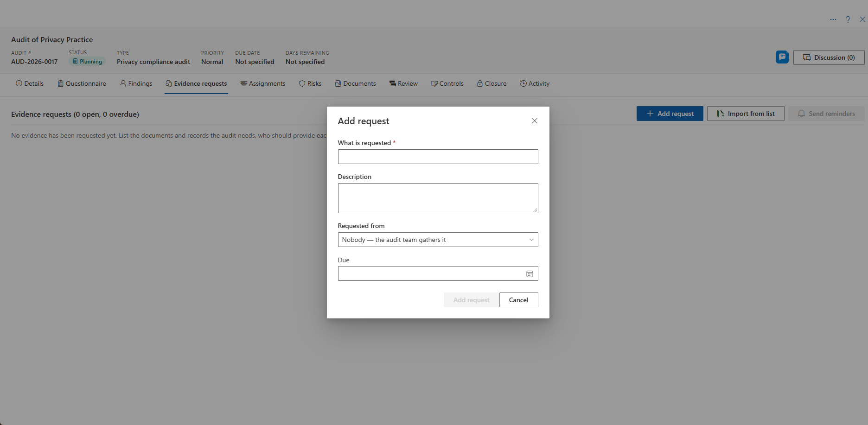This screenshot has height=425, width=868.
Task: Click Import from list button
Action: click(x=746, y=114)
